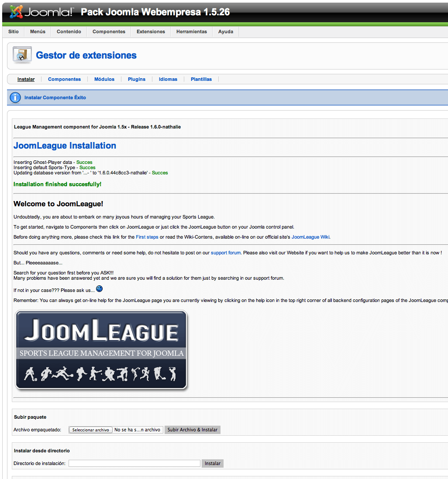Click the JoomLeague banner image

coord(101,350)
